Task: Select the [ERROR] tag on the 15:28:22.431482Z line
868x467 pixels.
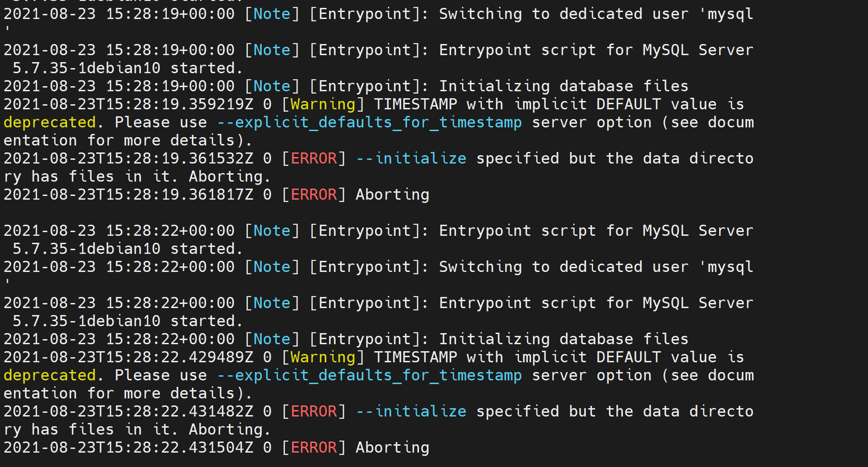Action: pyautogui.click(x=314, y=411)
